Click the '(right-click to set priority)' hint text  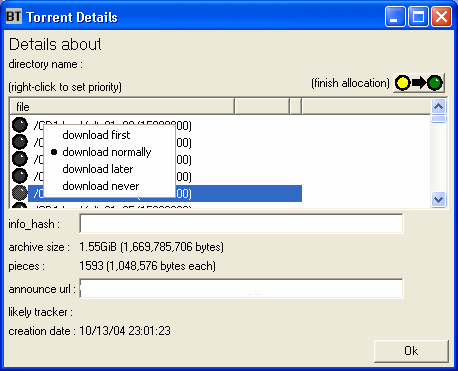pos(65,87)
